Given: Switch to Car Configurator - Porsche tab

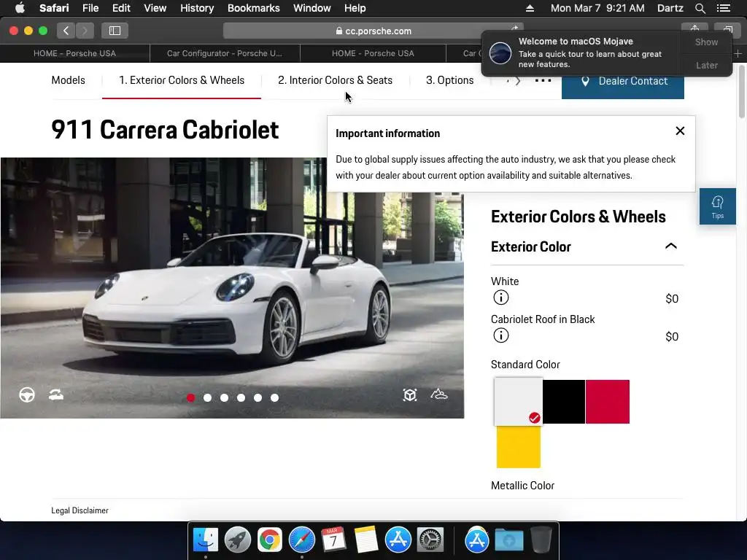Looking at the screenshot, I should tap(225, 53).
